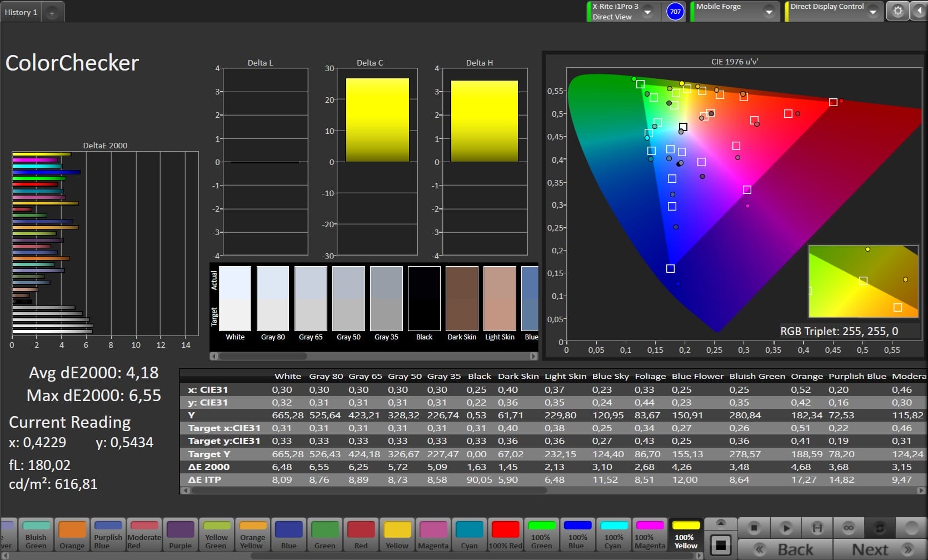This screenshot has width=928, height=560.
Task: Open the settings gear icon
Action: click(x=897, y=12)
